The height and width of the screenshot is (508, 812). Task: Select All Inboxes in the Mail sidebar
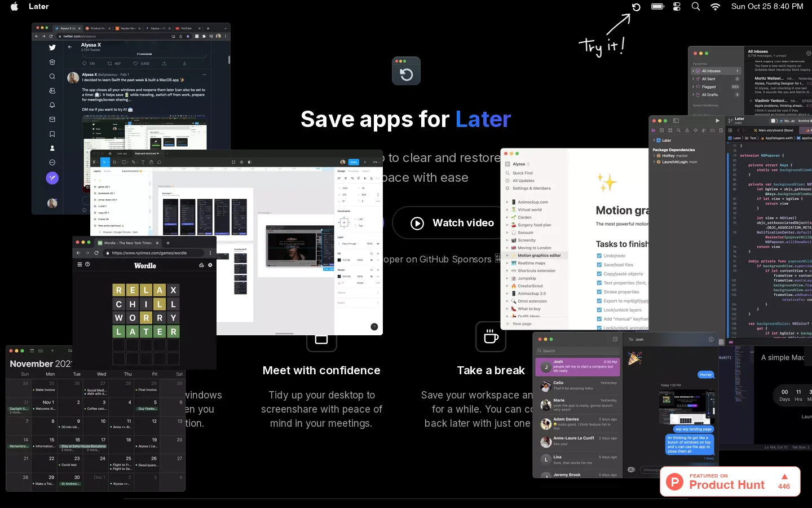(716, 71)
